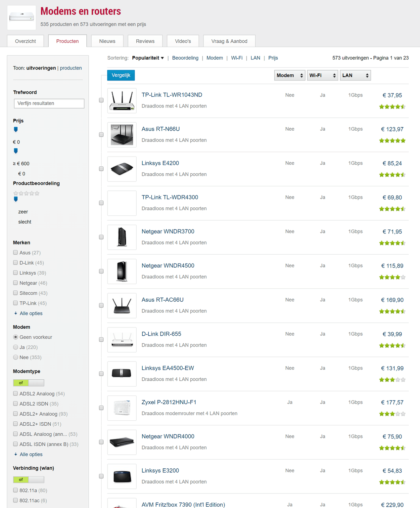Select the Modem Nee radio option
Screen dimensions: 420x508
click(x=16, y=357)
